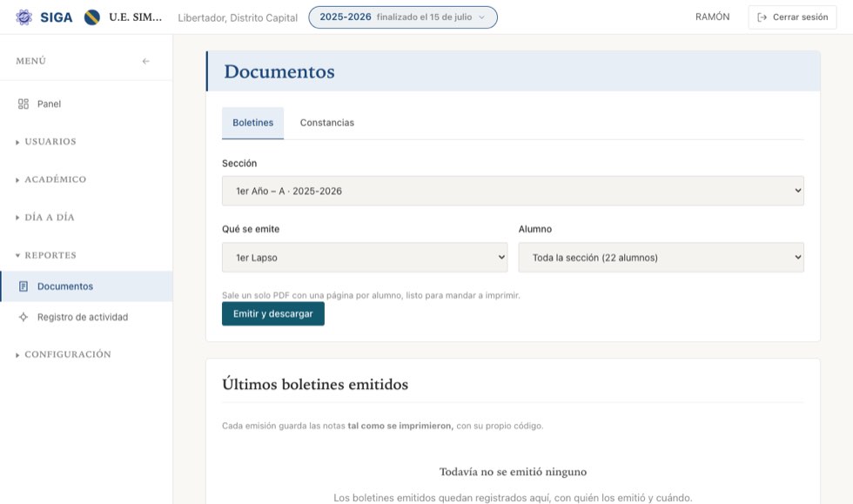Click the Todavía no se emitió ninguno text
Viewport: 853px width, 504px height.
513,472
